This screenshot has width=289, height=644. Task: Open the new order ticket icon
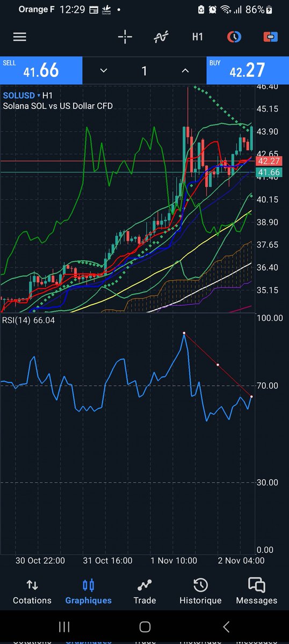(x=270, y=37)
